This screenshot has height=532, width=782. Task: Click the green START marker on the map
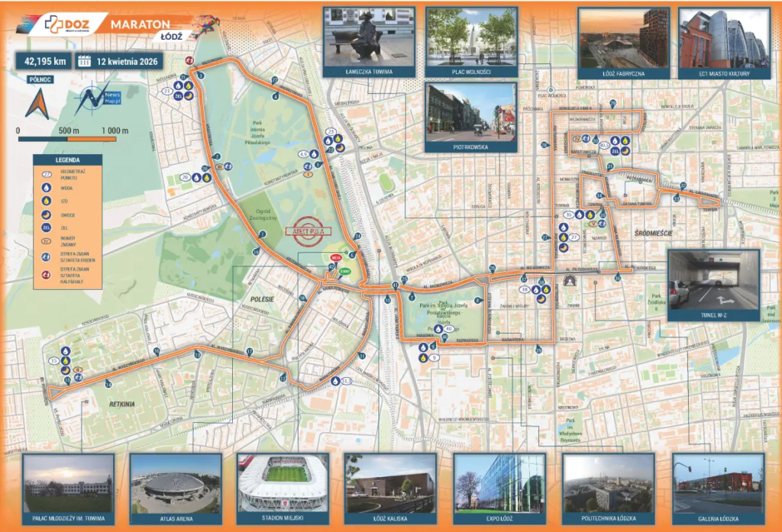point(345,269)
